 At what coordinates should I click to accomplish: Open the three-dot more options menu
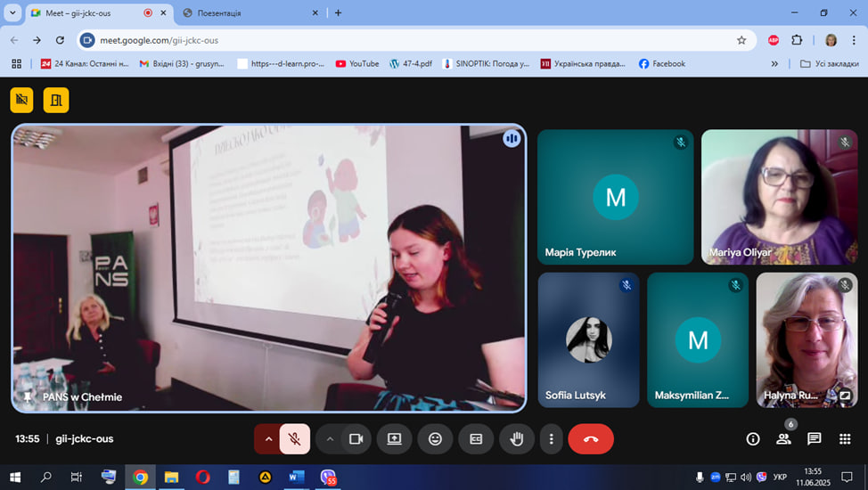tap(552, 438)
